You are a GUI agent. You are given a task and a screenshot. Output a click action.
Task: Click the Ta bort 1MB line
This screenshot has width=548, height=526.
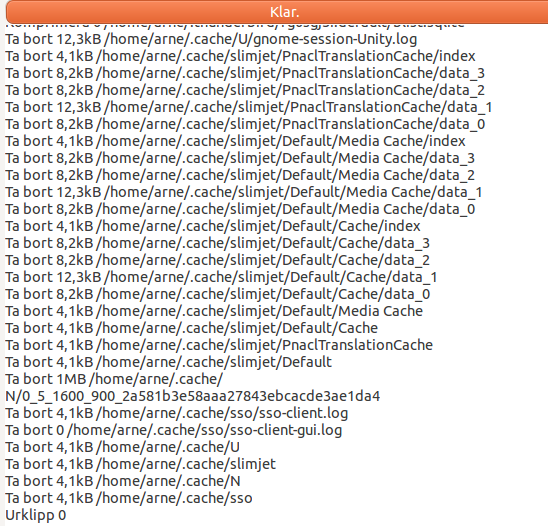click(114, 379)
